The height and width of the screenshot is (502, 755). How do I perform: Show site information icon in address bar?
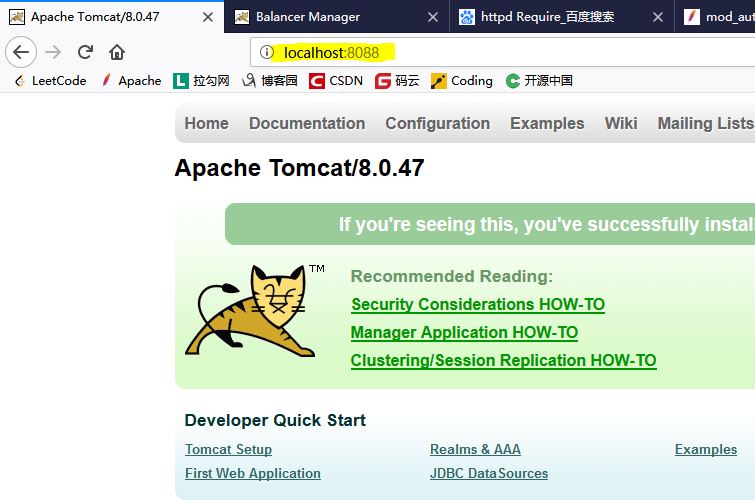click(x=267, y=52)
